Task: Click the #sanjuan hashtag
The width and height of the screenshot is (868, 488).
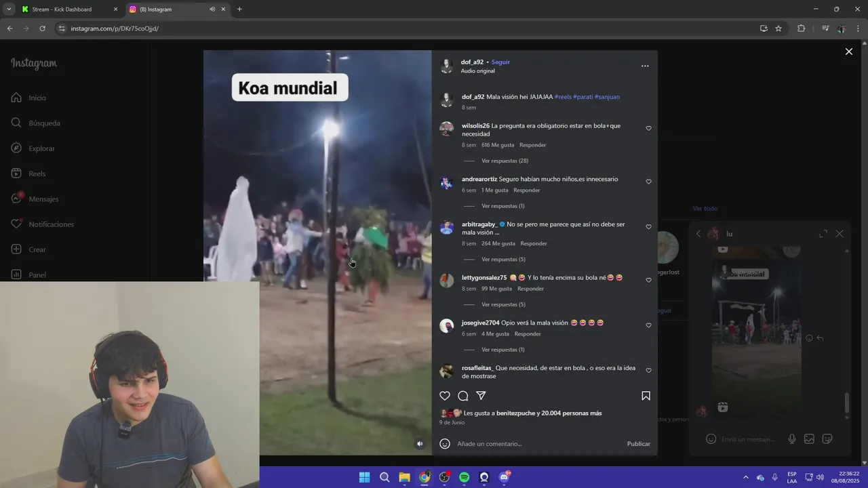Action: [607, 97]
